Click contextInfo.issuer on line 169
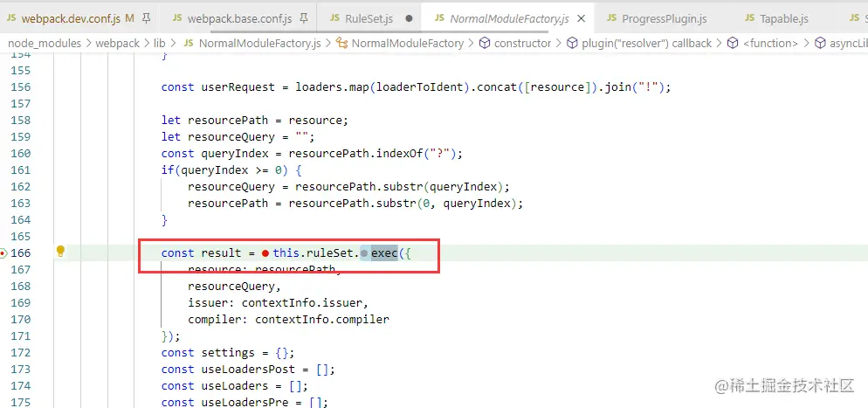Viewport: 868px width, 408px height. 301,303
